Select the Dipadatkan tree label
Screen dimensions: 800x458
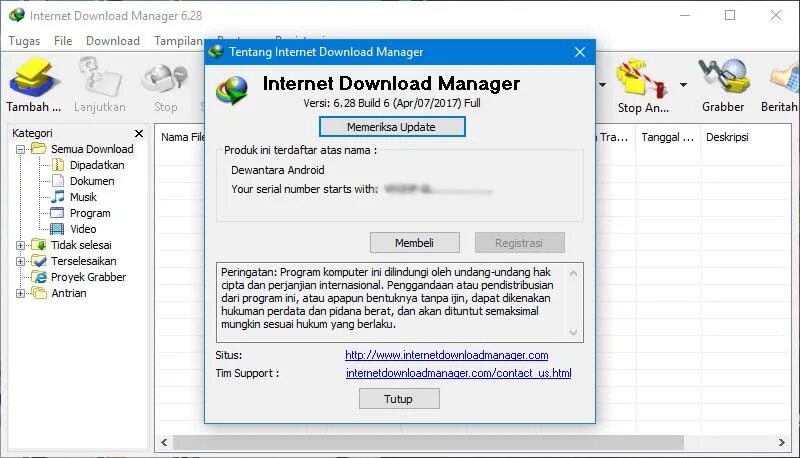pyautogui.click(x=97, y=165)
